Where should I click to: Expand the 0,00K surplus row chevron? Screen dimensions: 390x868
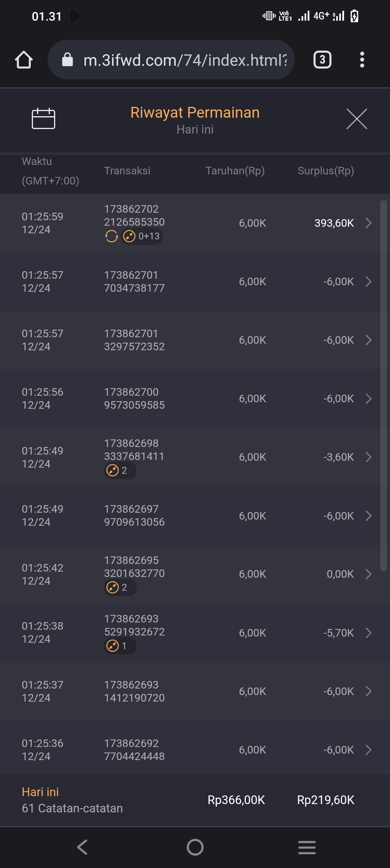click(x=368, y=574)
